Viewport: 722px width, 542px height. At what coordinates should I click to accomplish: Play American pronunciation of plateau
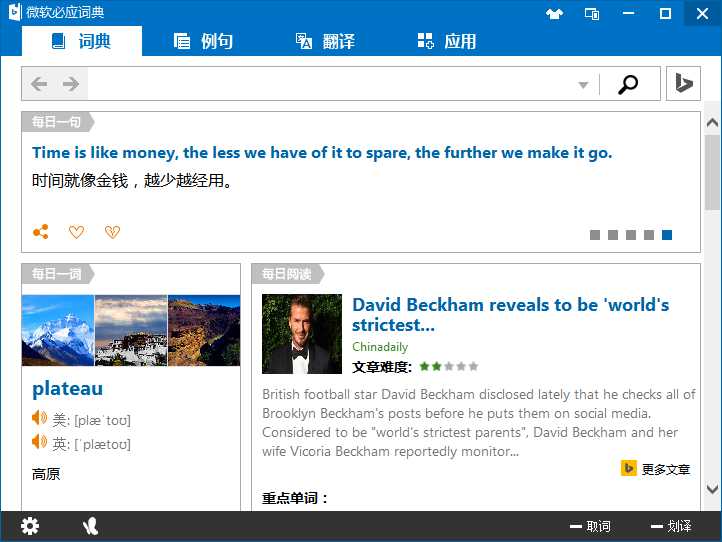(40, 418)
